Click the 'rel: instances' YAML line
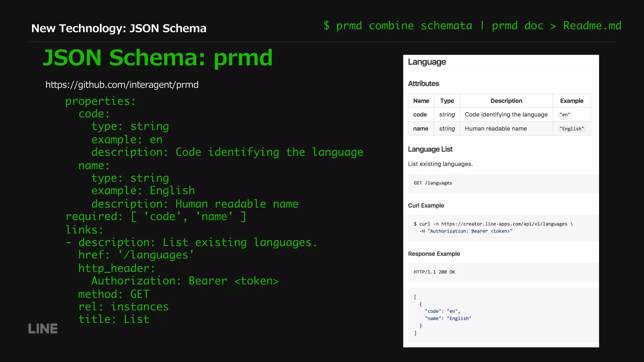The height and width of the screenshot is (362, 644). [124, 307]
